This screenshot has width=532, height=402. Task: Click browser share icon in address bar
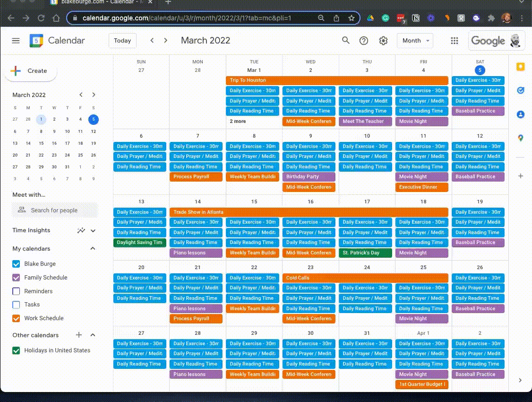336,18
